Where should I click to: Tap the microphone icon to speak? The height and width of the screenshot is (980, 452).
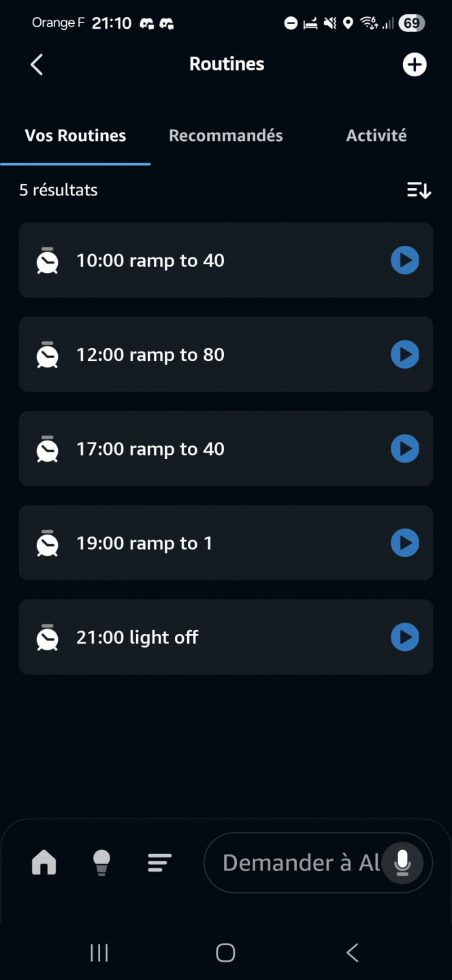(x=402, y=863)
